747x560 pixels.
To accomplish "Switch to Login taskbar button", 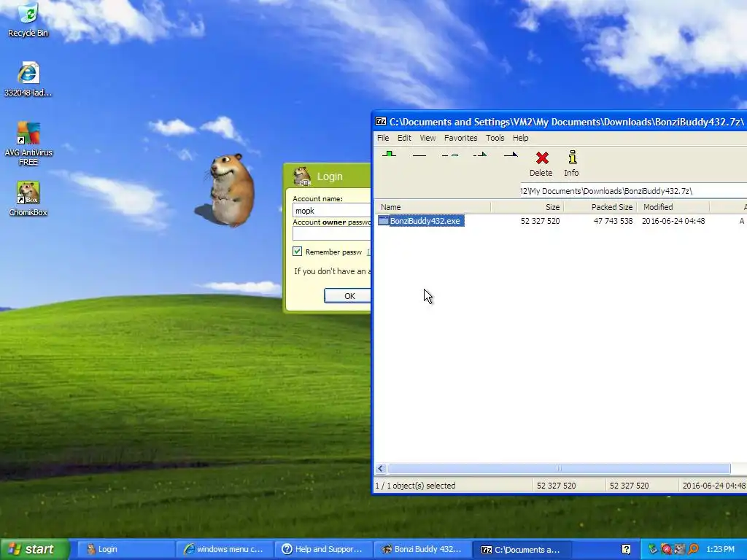I will 125,549.
